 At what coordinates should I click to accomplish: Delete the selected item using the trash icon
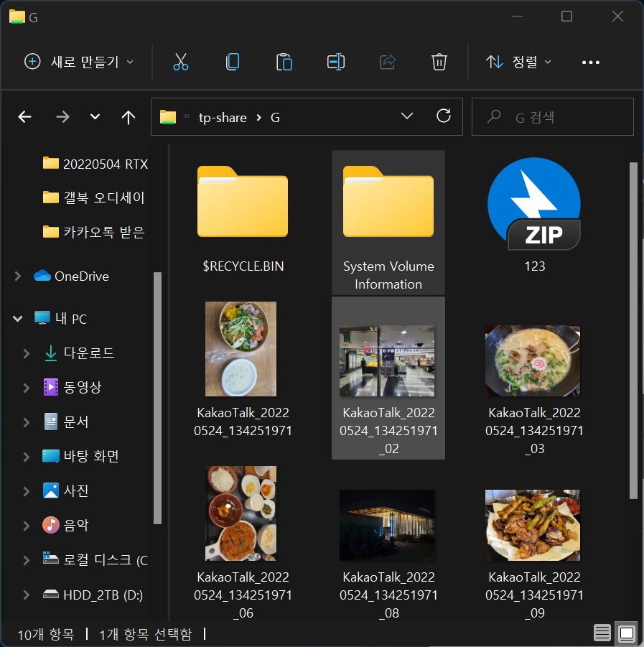point(439,62)
